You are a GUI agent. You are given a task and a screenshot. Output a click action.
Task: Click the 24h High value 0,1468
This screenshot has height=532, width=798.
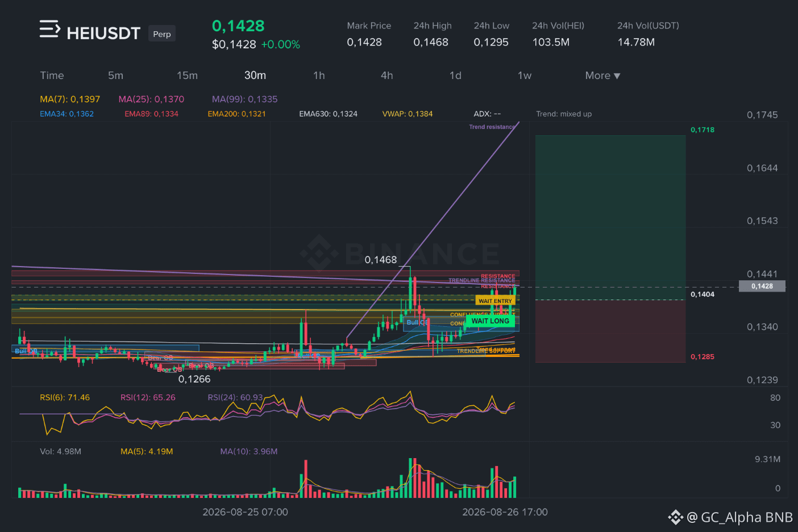[x=431, y=42]
